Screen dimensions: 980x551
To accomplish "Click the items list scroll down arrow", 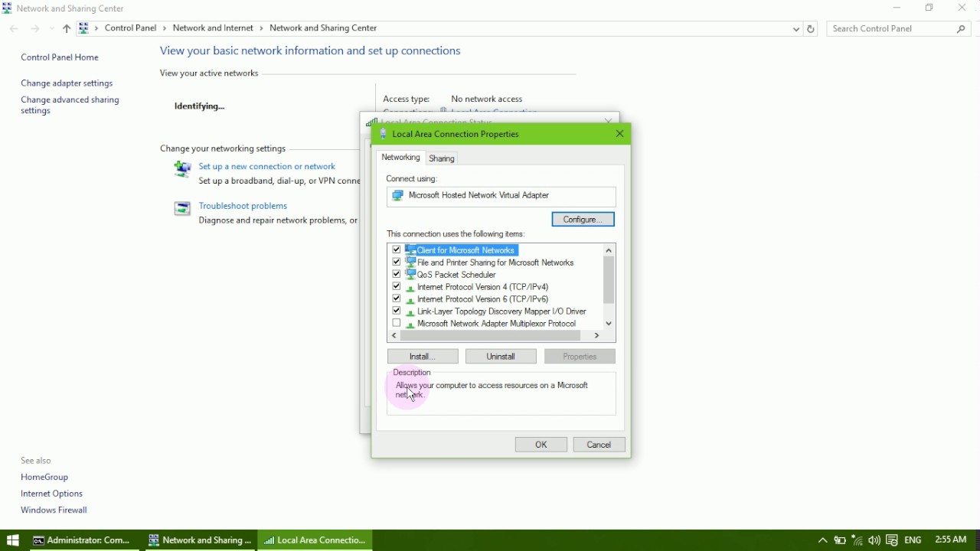I will pos(609,324).
